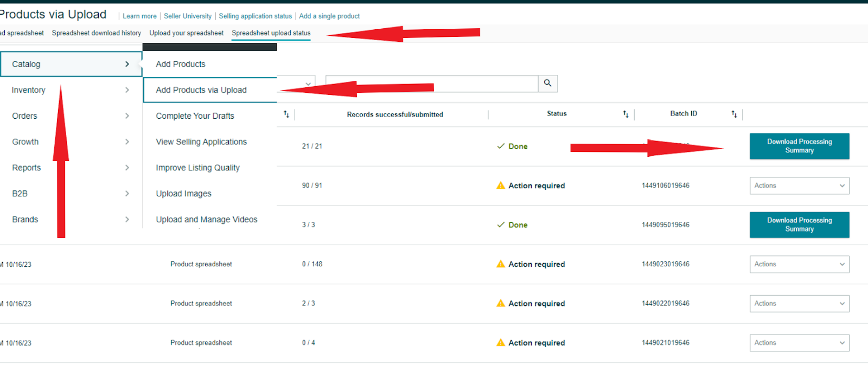Download Processing Summary for batch 1449095019646
Screen dimensions: 868x371
(x=800, y=225)
